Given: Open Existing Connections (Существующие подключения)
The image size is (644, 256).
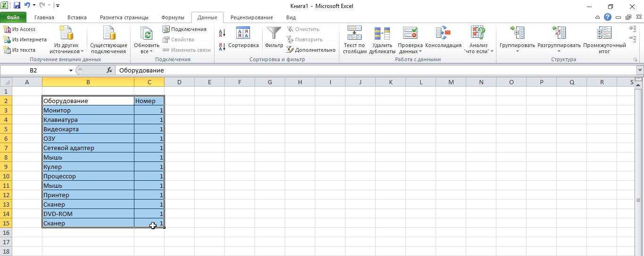Looking at the screenshot, I should click(109, 40).
